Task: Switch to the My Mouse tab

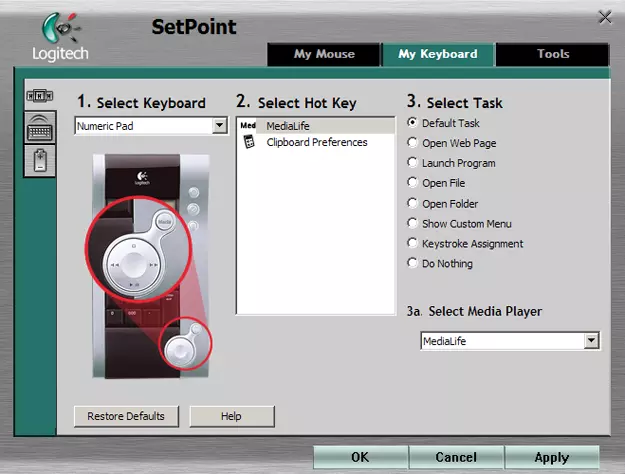Action: (x=323, y=54)
